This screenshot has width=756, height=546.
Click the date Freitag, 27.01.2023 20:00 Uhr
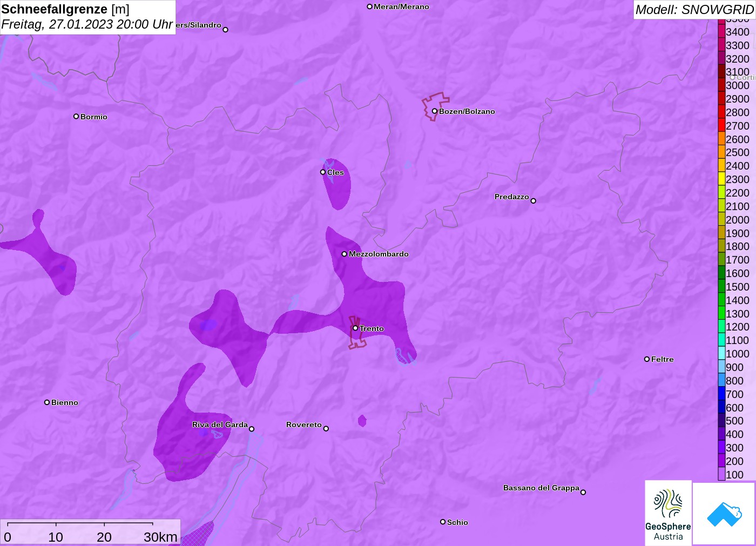(87, 24)
